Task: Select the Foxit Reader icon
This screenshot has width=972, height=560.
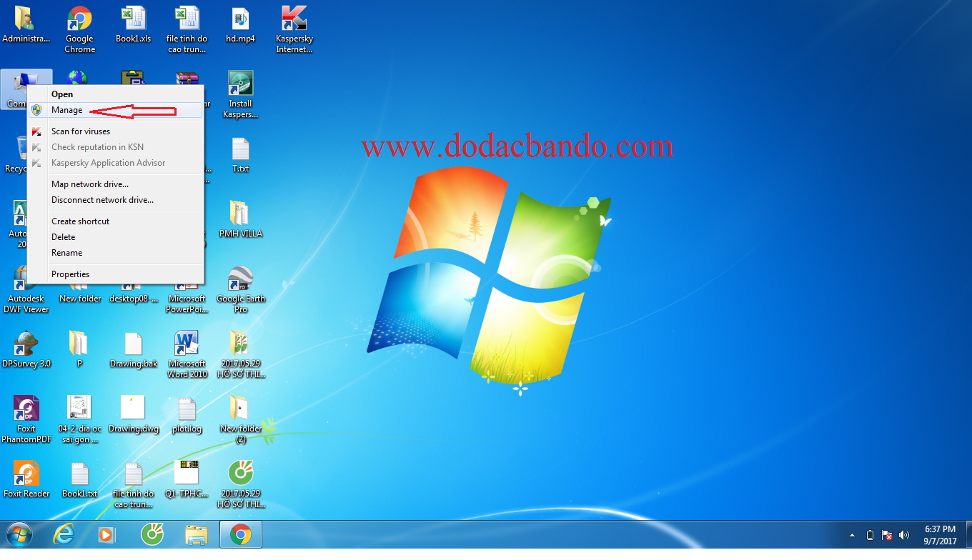Action: [26, 479]
